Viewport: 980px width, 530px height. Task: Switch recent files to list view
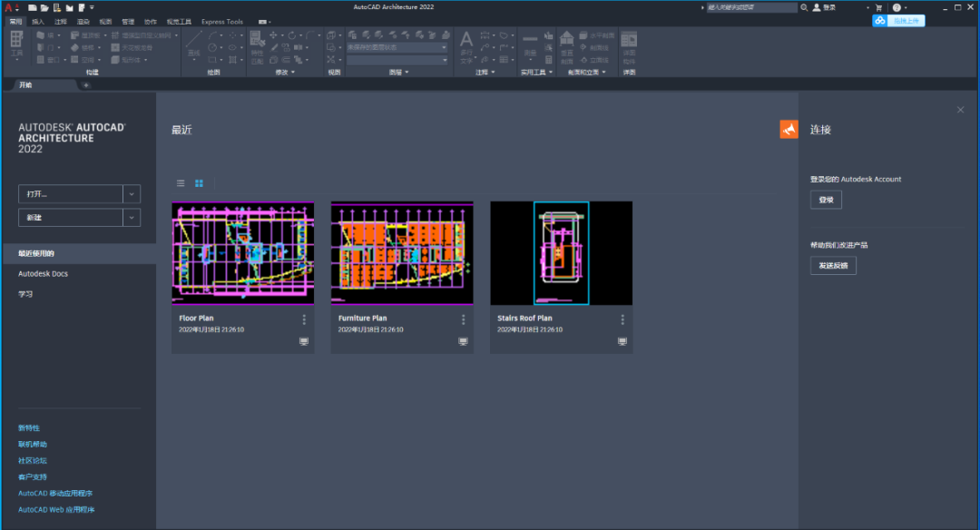[181, 183]
